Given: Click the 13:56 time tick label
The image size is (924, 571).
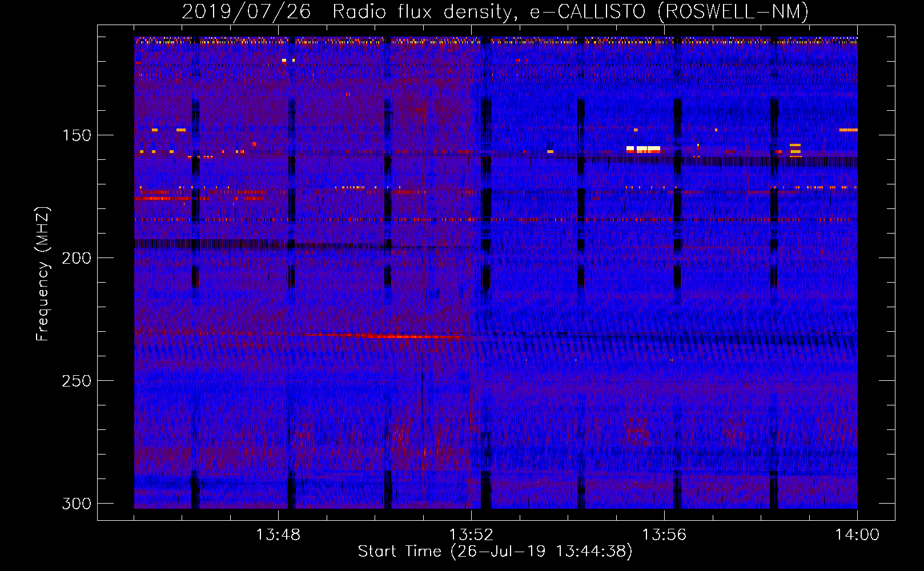Looking at the screenshot, I should (x=664, y=535).
